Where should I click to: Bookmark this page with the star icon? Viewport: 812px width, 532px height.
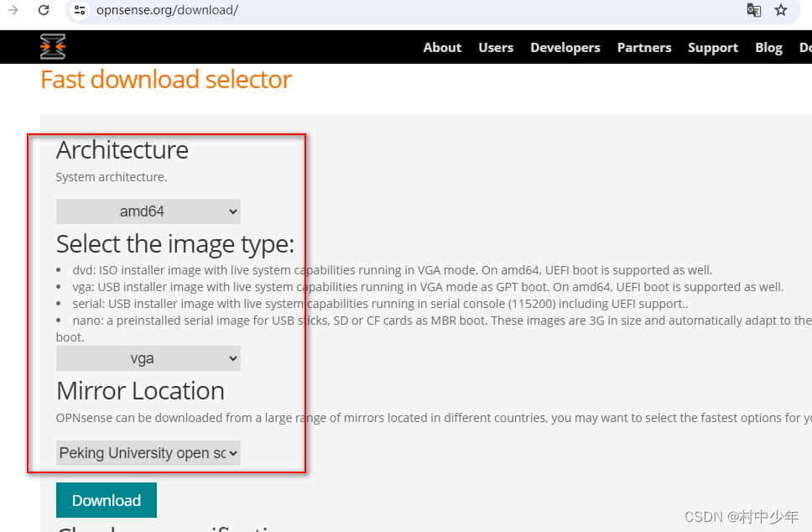click(781, 10)
